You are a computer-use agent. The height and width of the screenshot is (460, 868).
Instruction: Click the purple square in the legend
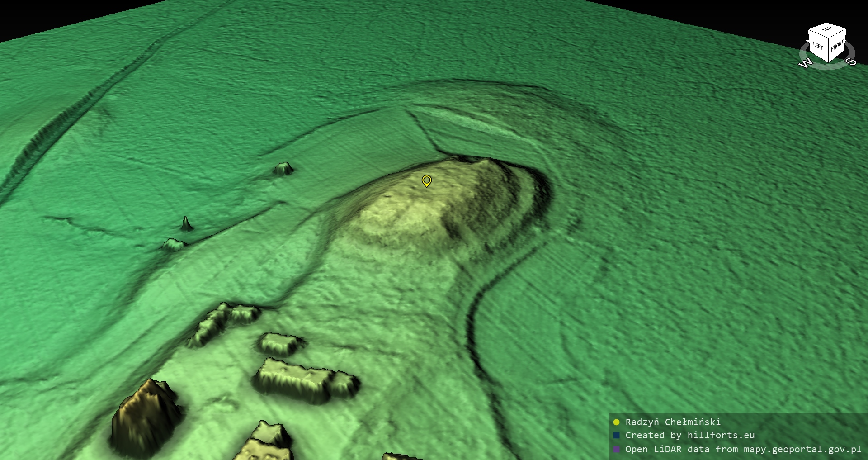click(616, 449)
